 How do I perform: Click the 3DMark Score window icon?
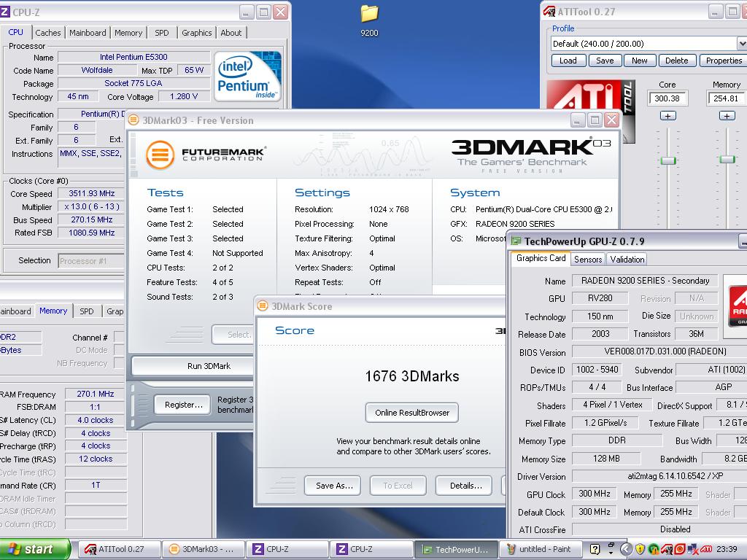tap(263, 306)
